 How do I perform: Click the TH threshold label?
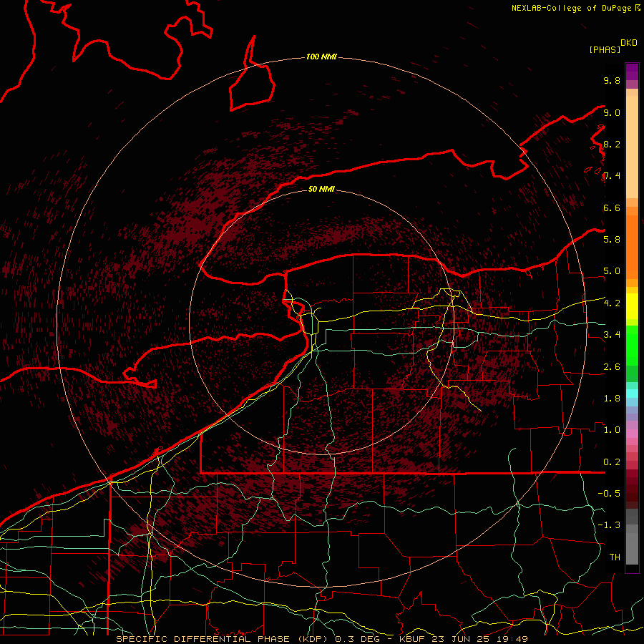[x=615, y=557]
